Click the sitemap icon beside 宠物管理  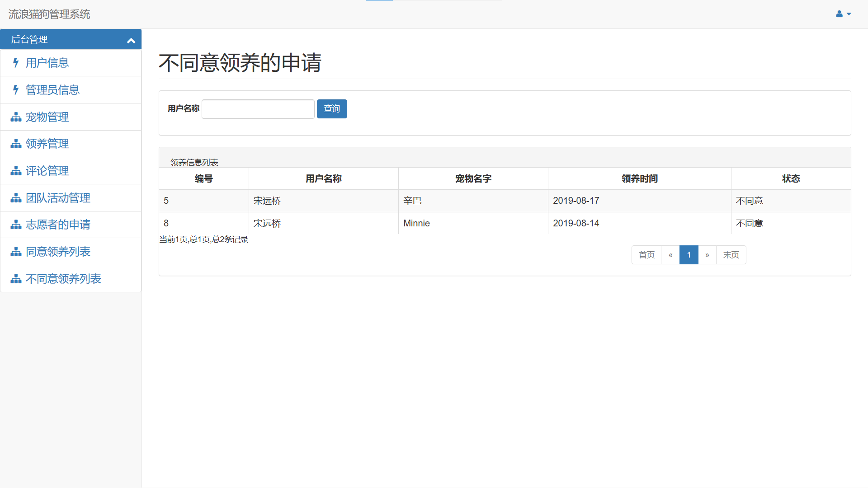(16, 117)
